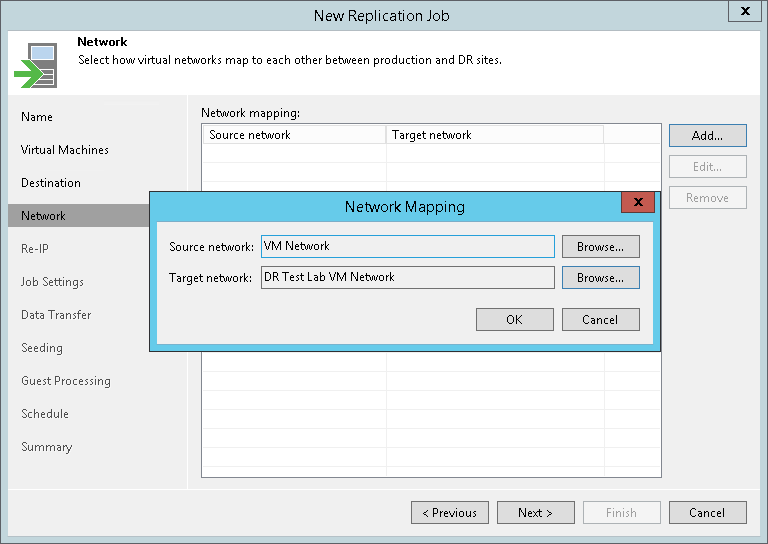This screenshot has width=768, height=544.
Task: Browse for the target network
Action: click(600, 278)
